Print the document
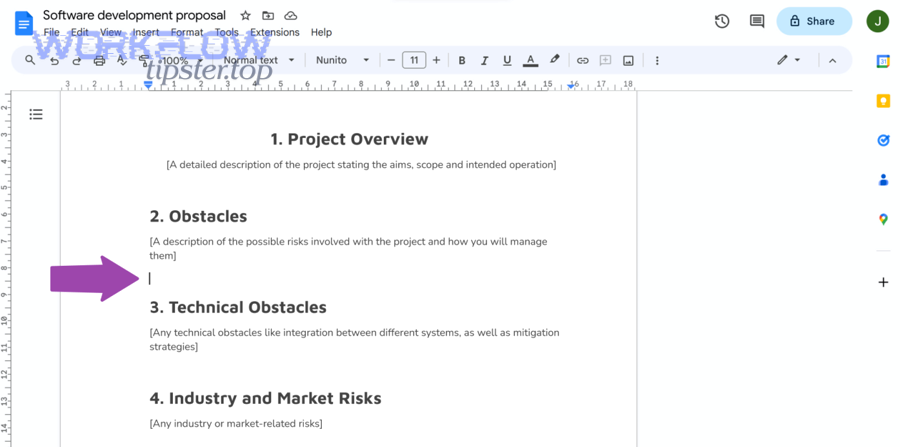900x447 pixels. coord(99,60)
